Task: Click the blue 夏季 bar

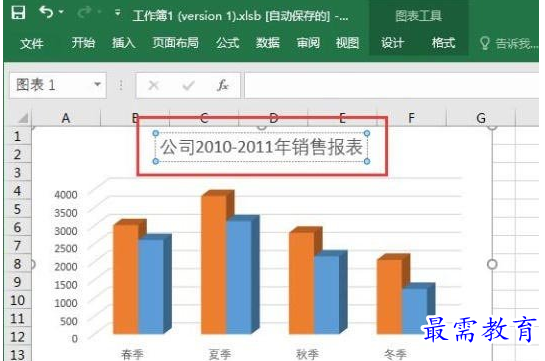Action: point(239,277)
